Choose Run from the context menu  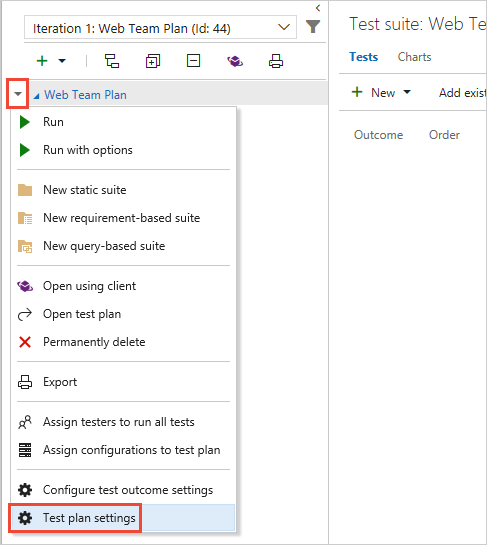pyautogui.click(x=123, y=122)
